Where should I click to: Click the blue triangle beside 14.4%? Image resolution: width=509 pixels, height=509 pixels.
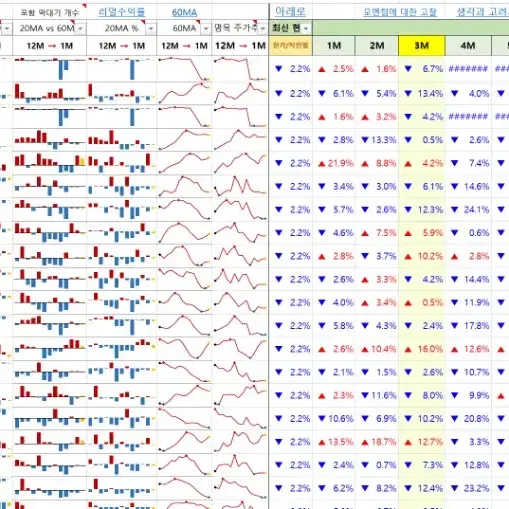[454, 279]
